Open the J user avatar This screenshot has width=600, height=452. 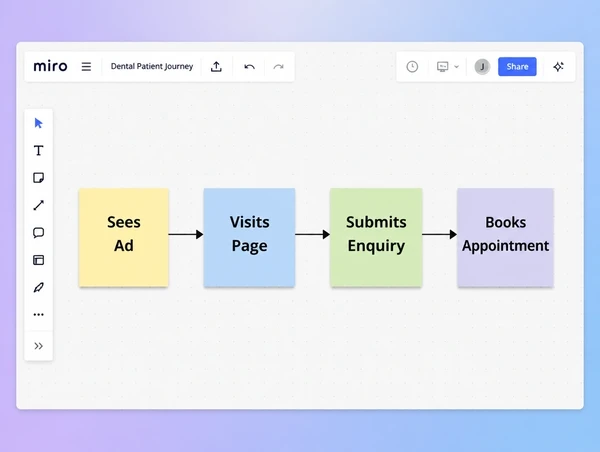point(482,67)
